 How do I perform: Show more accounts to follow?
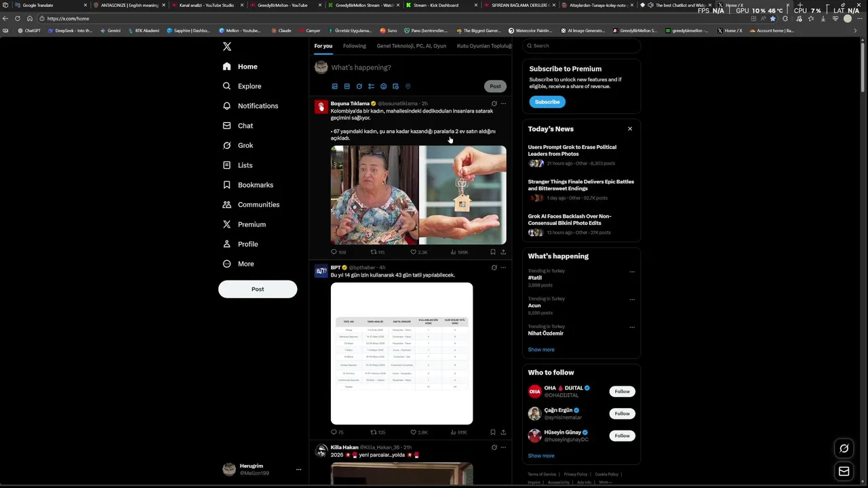click(x=541, y=456)
